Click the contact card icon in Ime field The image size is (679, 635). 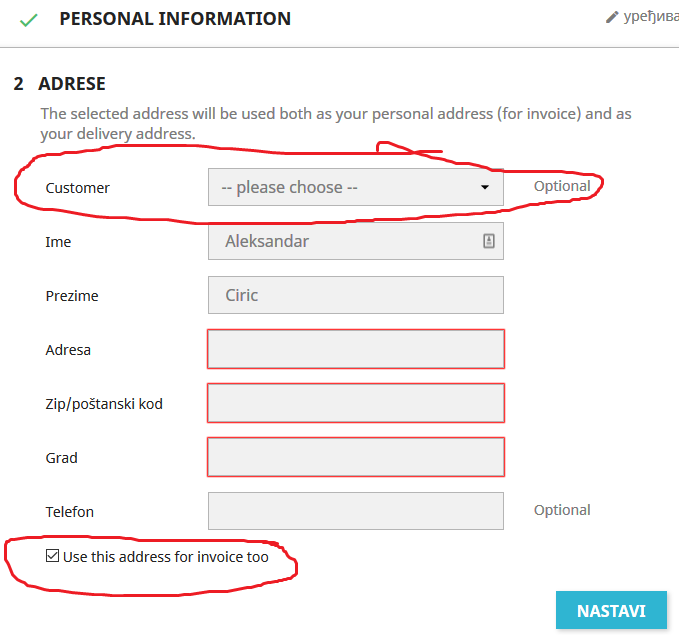pos(489,241)
